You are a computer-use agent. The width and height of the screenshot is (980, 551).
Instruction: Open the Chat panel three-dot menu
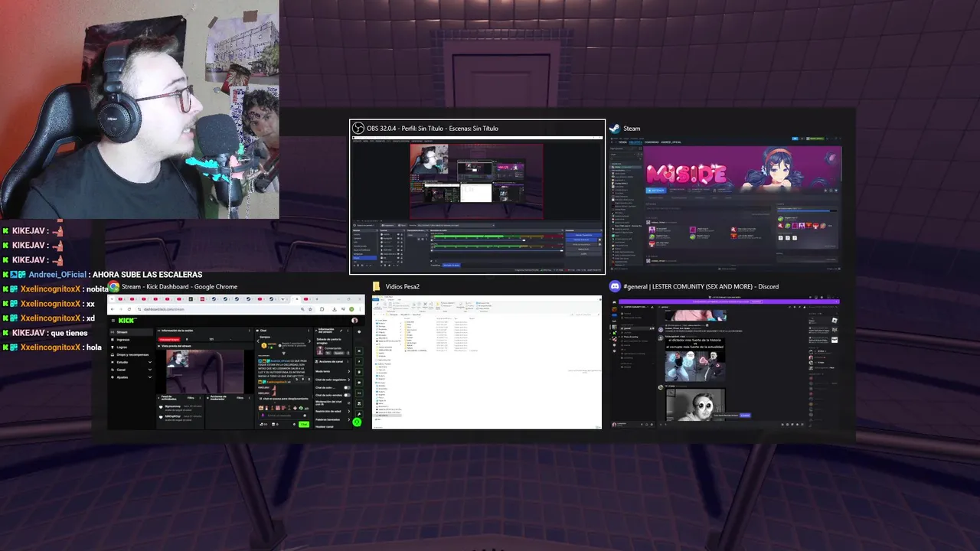(x=309, y=331)
